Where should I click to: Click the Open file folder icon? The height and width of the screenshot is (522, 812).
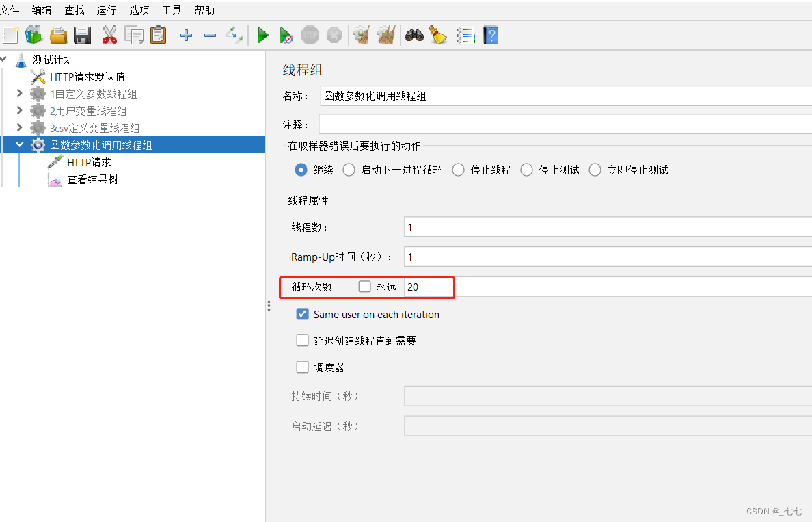(x=59, y=36)
